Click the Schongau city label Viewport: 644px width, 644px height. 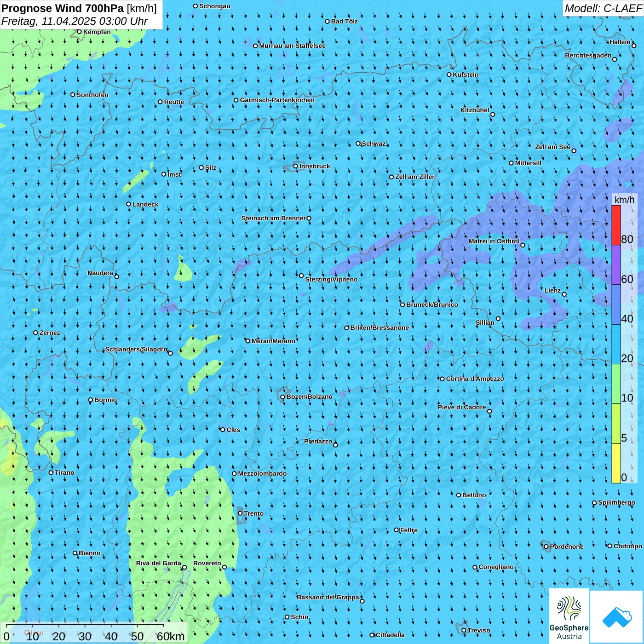pyautogui.click(x=214, y=6)
